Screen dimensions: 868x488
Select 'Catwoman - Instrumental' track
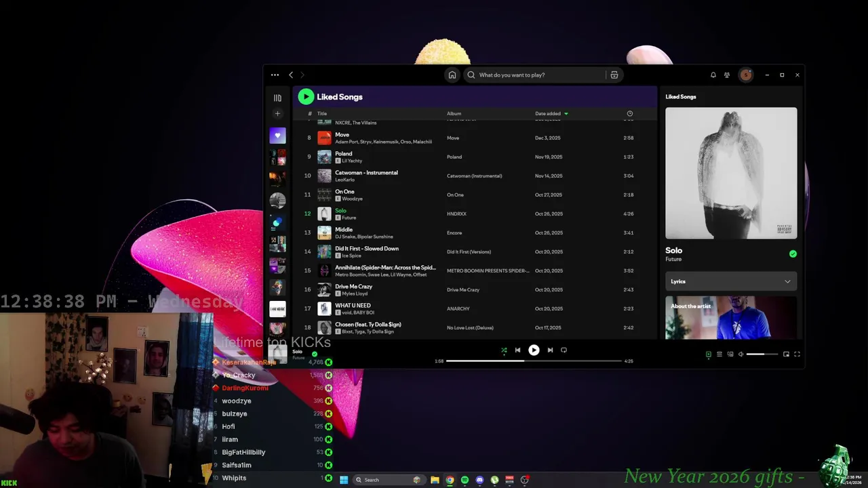pos(366,172)
